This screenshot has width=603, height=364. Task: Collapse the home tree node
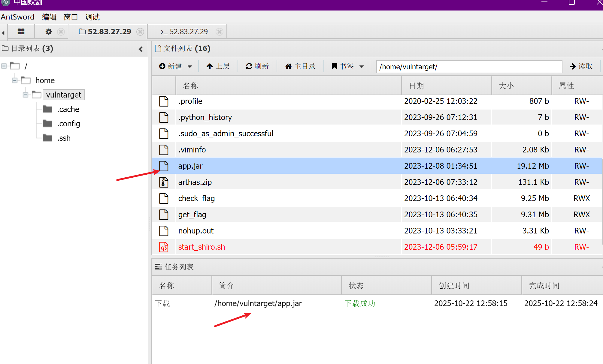[14, 80]
